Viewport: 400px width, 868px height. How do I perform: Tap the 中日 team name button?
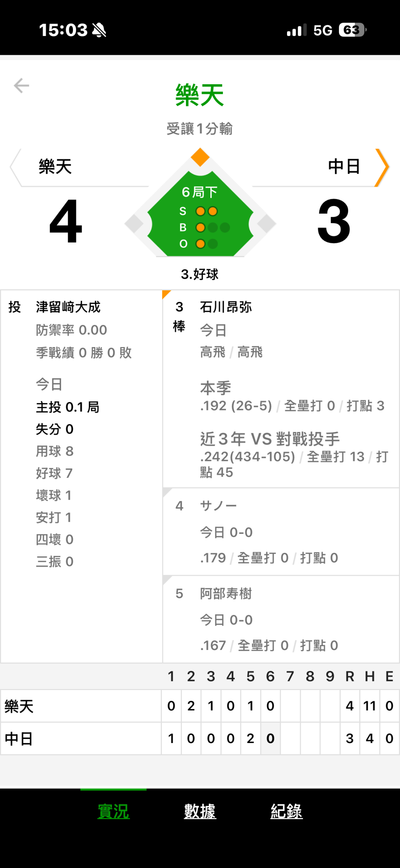click(x=344, y=166)
